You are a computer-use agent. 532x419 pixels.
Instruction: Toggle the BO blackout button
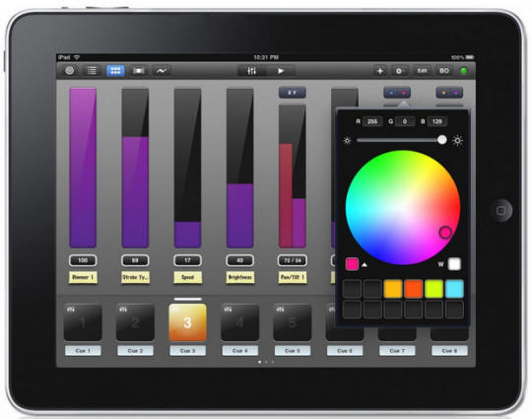(443, 71)
